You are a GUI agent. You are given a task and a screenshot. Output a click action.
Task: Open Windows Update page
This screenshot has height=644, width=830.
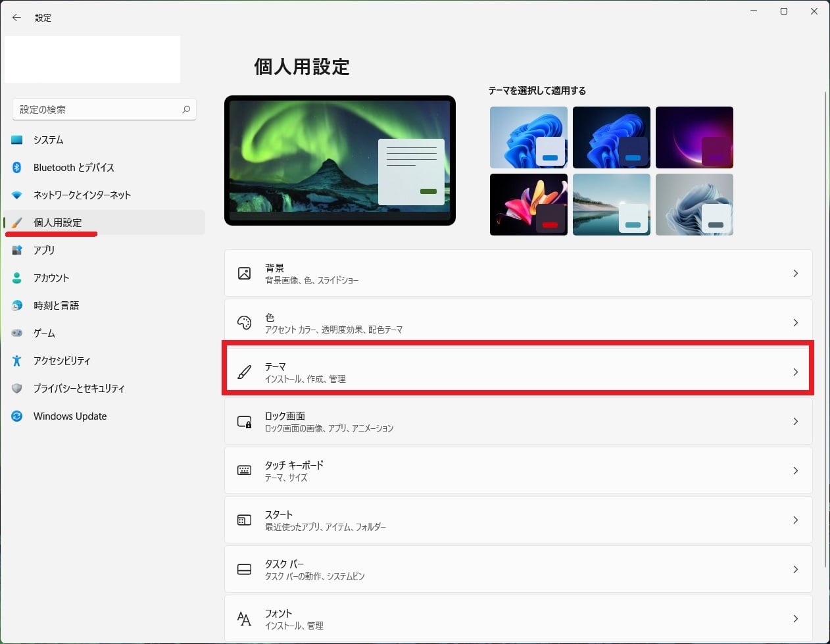click(x=105, y=416)
